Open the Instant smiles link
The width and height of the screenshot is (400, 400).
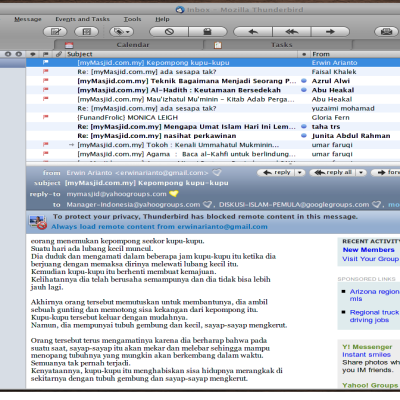click(x=366, y=355)
